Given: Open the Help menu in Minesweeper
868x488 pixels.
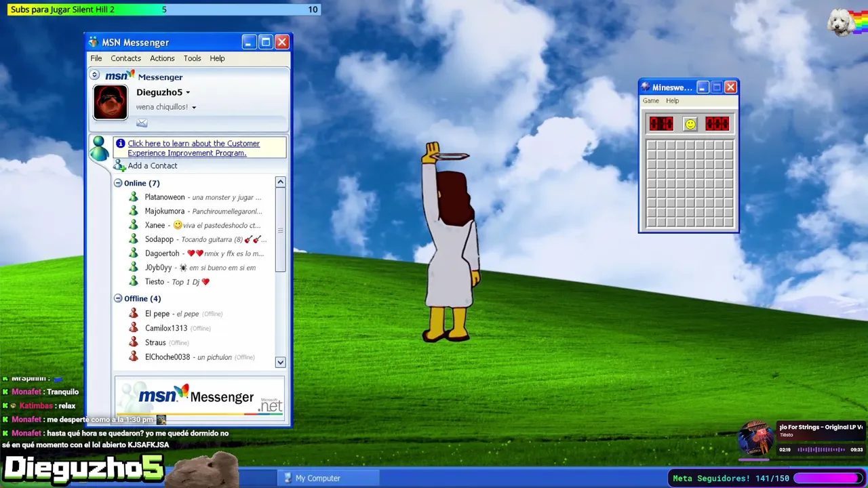Looking at the screenshot, I should pyautogui.click(x=672, y=101).
